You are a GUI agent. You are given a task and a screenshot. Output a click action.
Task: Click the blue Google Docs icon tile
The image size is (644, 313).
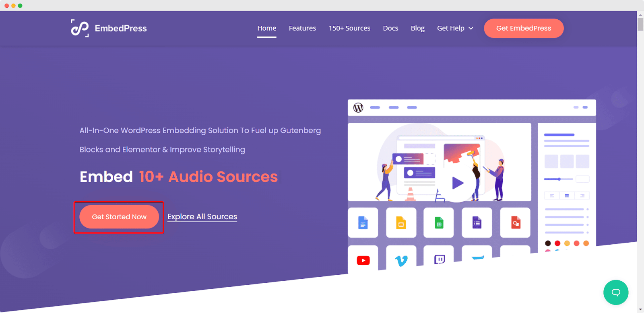coord(363,222)
